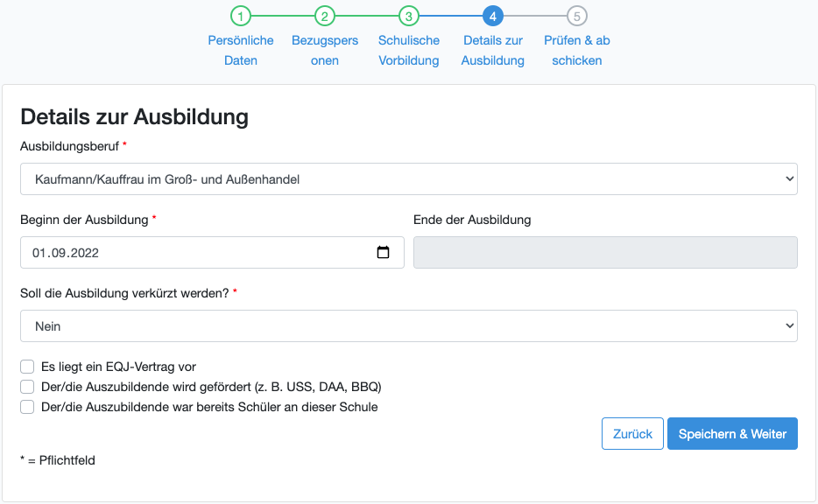Enable the EQJ-Vertrag checkbox
This screenshot has height=504, width=818.
pos(27,367)
